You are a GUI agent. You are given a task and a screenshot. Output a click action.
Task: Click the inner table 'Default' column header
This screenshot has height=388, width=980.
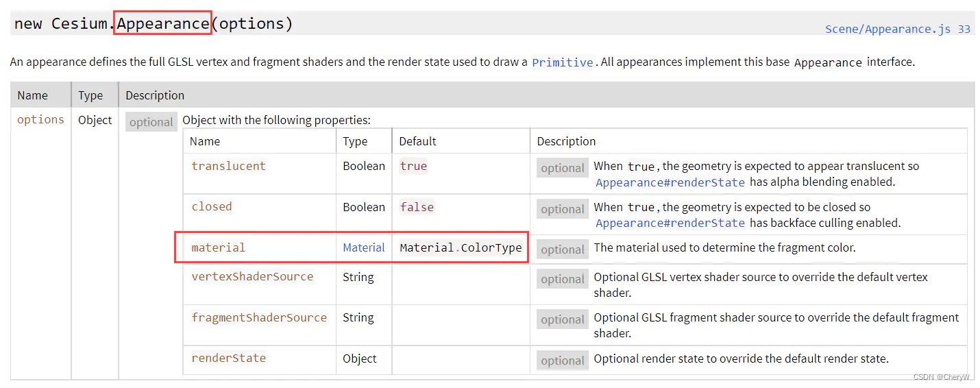point(417,141)
